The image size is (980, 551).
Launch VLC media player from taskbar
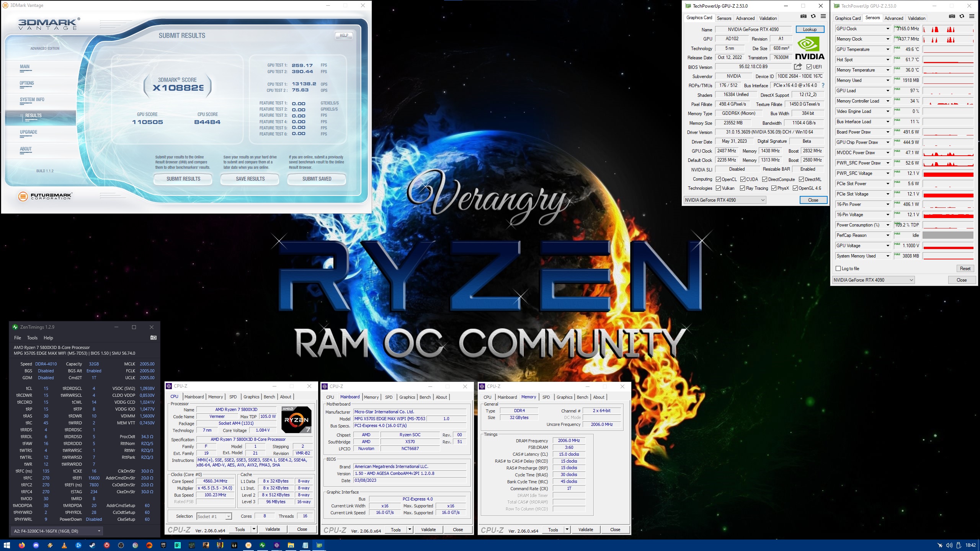[64, 545]
